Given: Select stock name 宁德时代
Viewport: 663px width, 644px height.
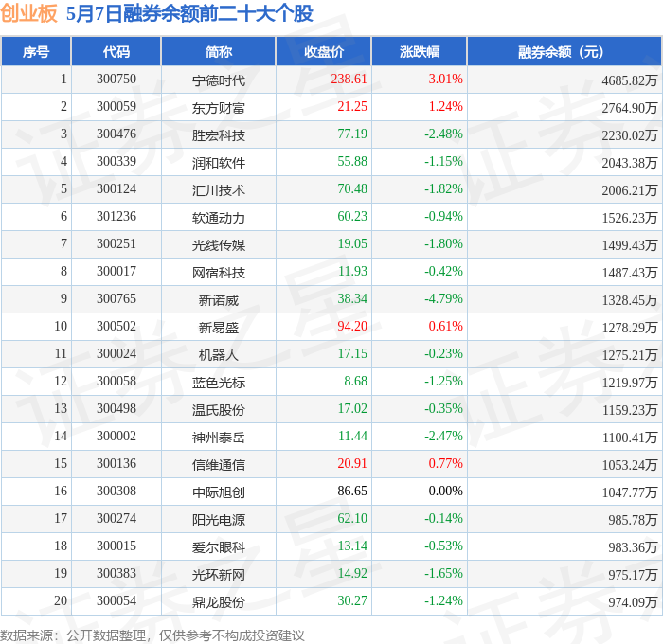Looking at the screenshot, I should [219, 80].
